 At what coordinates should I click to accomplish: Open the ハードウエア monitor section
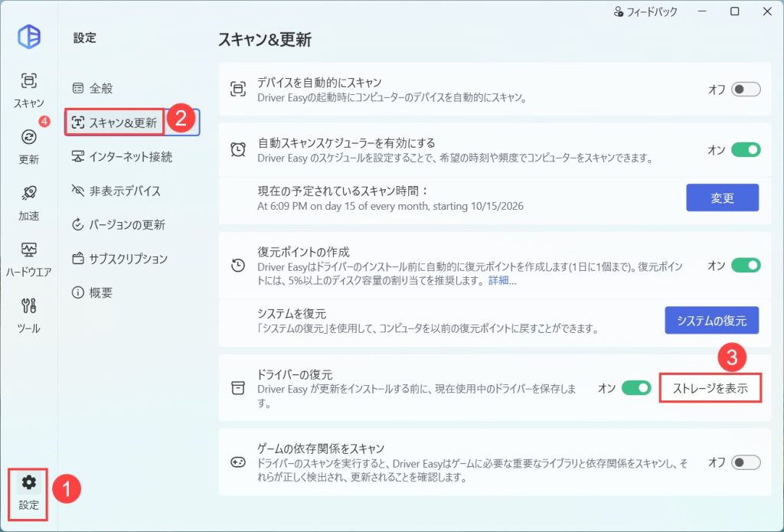[x=28, y=259]
